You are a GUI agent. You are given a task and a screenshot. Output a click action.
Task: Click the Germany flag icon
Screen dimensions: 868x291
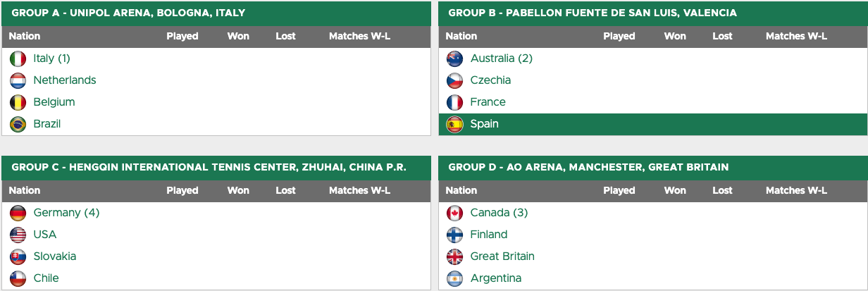click(18, 213)
